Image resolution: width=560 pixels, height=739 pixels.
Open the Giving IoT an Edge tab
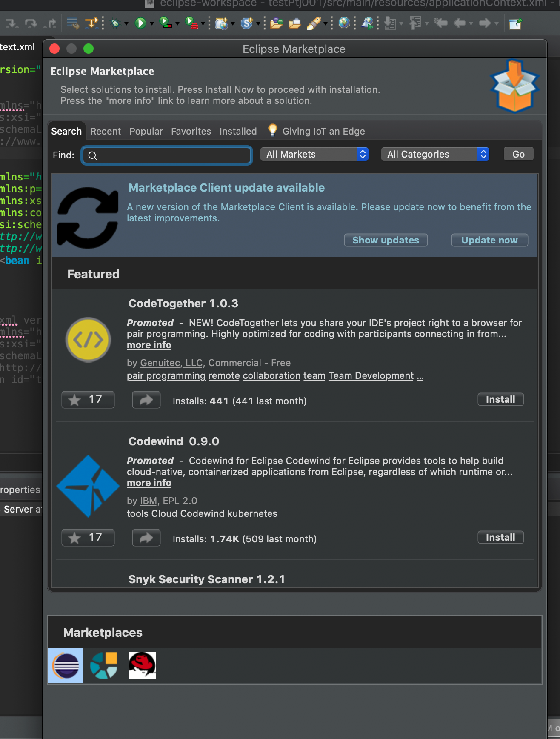317,131
